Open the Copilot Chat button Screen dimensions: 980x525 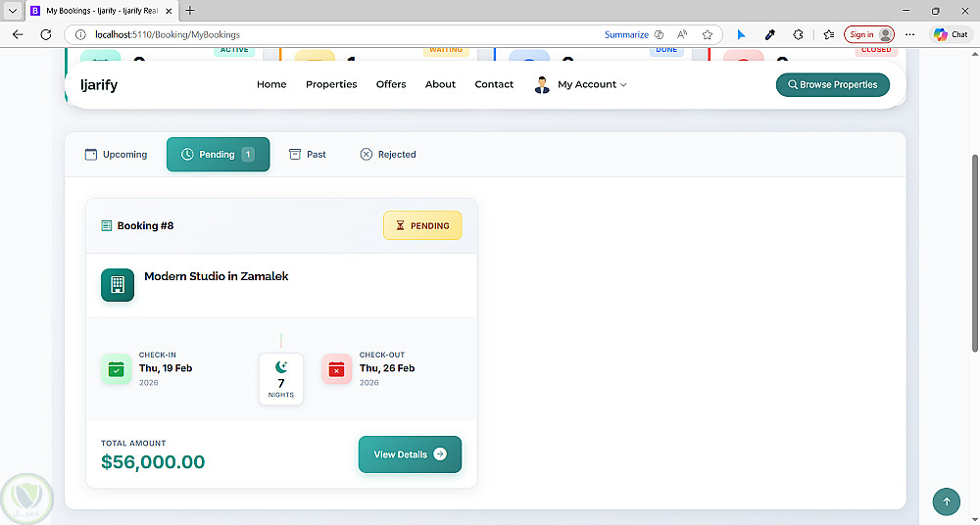pos(951,35)
